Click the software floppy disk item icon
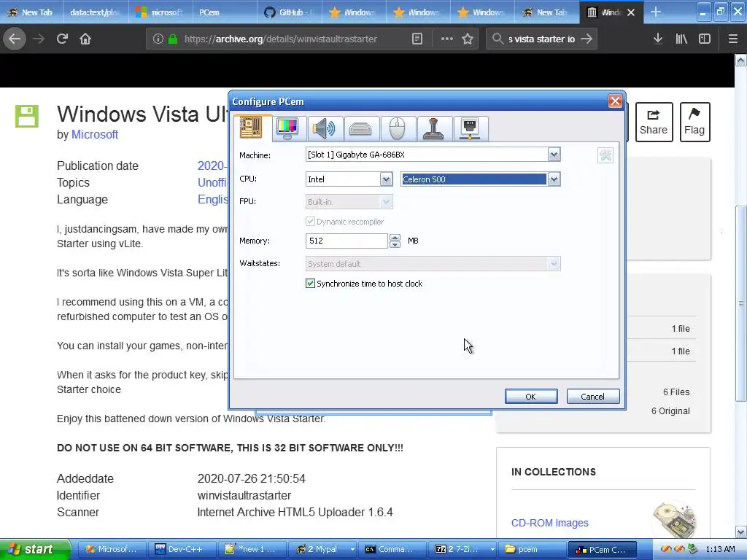The height and width of the screenshot is (560, 747). [27, 116]
